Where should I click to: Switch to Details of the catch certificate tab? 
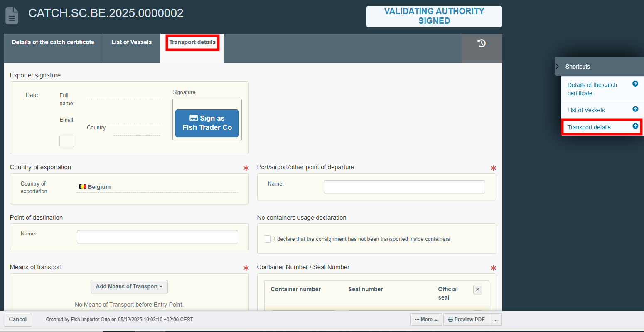click(53, 42)
